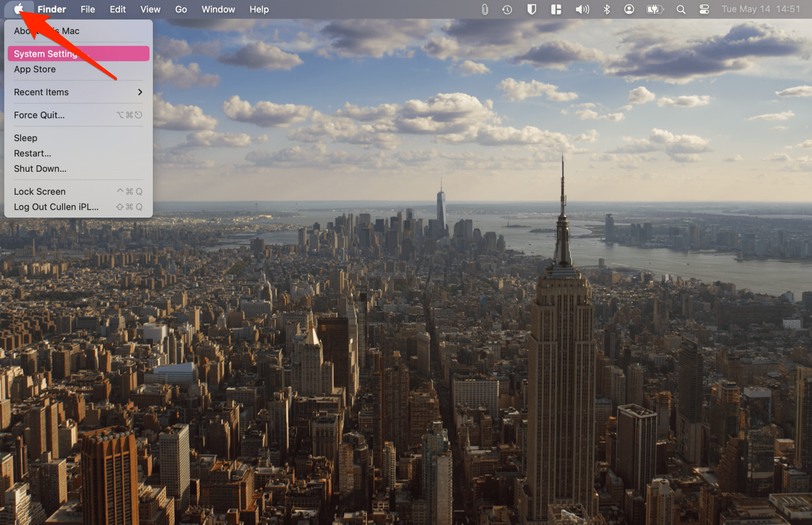
Task: Check the battery charging icon
Action: pos(655,9)
